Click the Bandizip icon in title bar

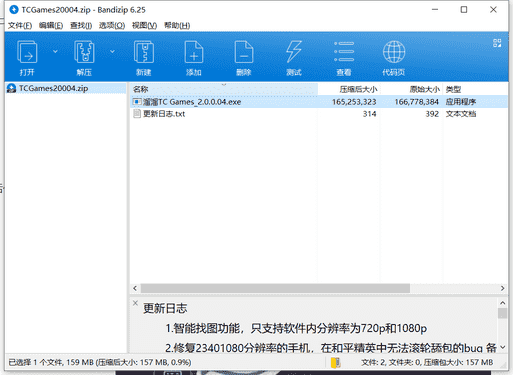14,10
